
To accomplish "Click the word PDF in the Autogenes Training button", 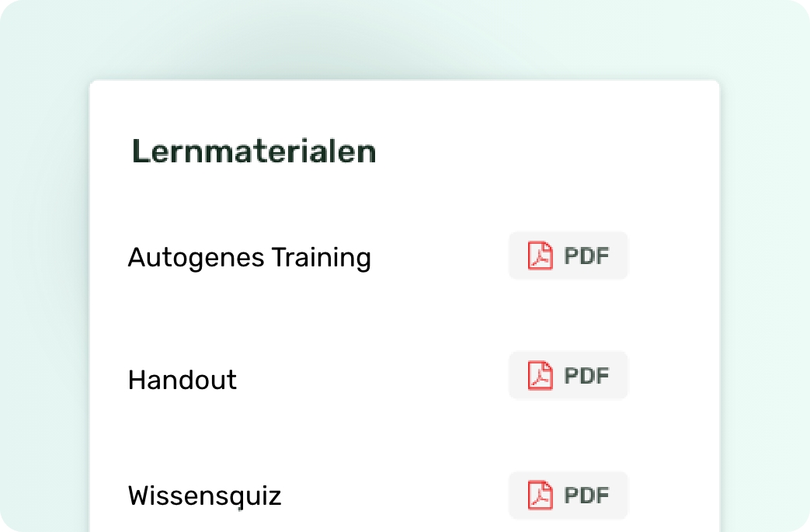I will 586,256.
